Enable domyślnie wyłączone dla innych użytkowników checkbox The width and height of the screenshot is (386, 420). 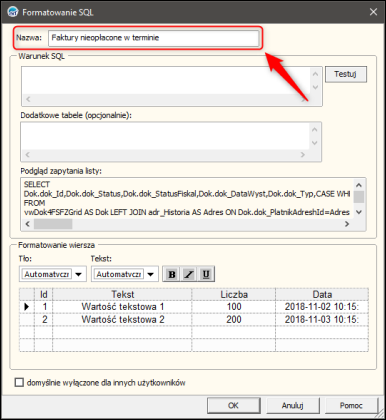tap(19, 382)
